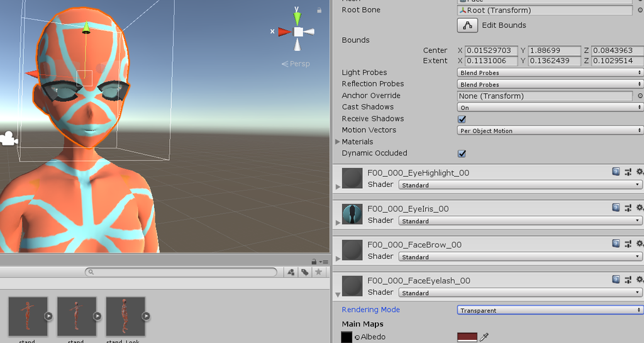Open Motion Vectors dropdown
The image size is (644, 343).
pos(550,130)
